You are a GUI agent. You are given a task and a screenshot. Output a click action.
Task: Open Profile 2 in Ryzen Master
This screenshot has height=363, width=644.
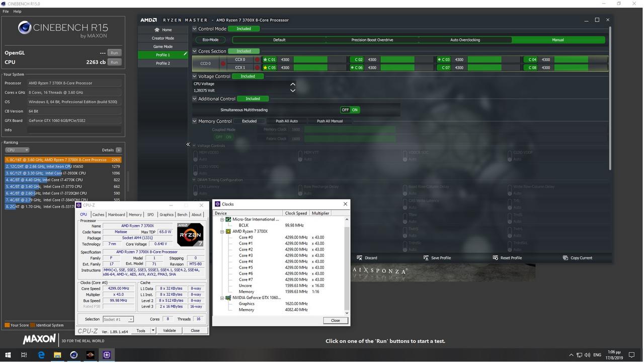(x=163, y=63)
